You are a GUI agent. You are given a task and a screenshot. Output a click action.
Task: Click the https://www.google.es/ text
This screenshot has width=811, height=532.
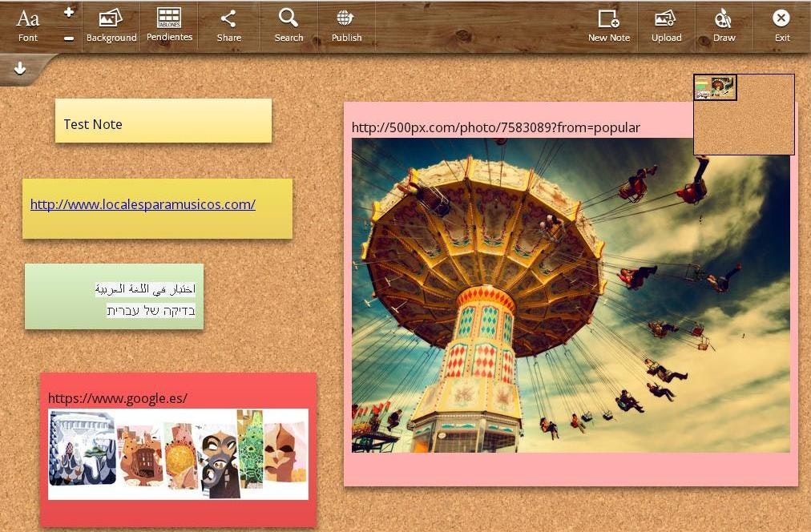coord(118,398)
